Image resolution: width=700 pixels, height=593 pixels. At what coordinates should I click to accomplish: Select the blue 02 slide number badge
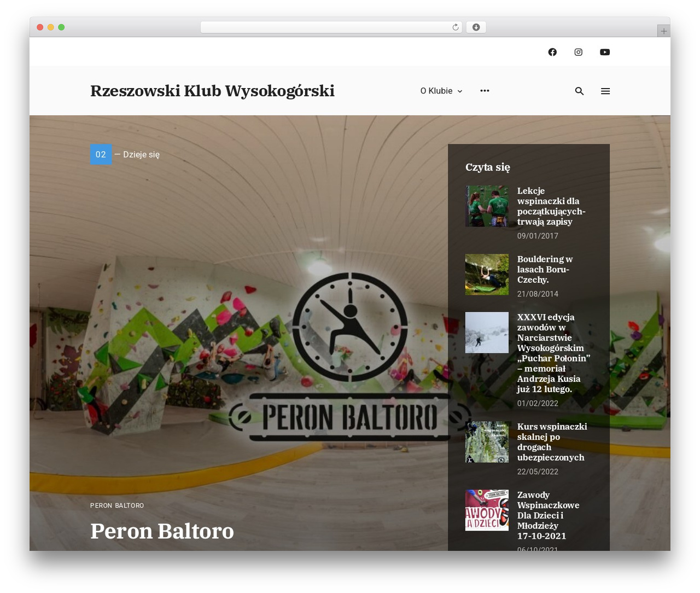click(x=101, y=154)
